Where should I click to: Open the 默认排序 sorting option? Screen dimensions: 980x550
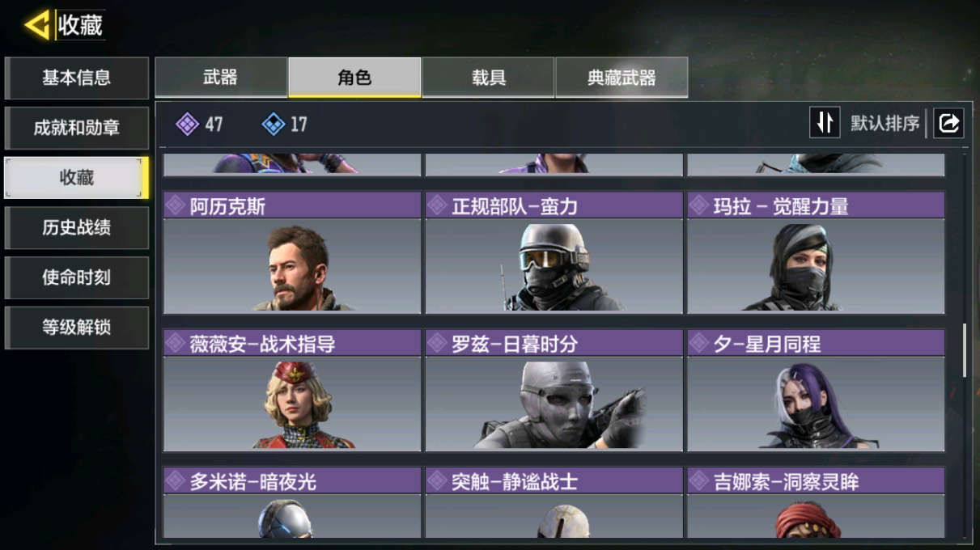[885, 124]
